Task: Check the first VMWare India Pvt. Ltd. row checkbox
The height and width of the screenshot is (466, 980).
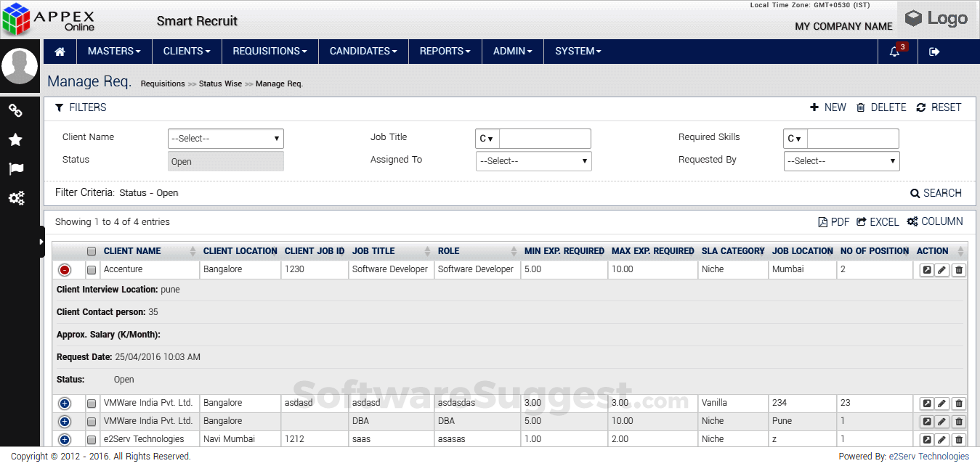Action: [x=92, y=403]
